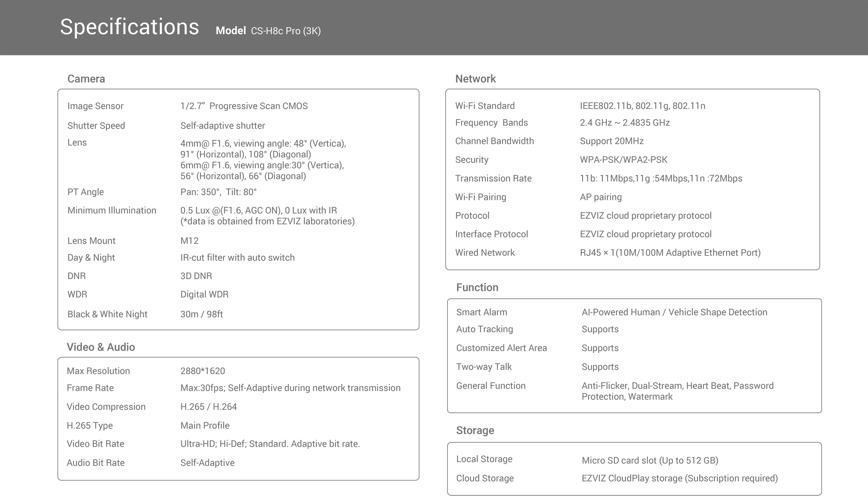Click the Two-way Talk label
This screenshot has width=868, height=499.
point(484,367)
